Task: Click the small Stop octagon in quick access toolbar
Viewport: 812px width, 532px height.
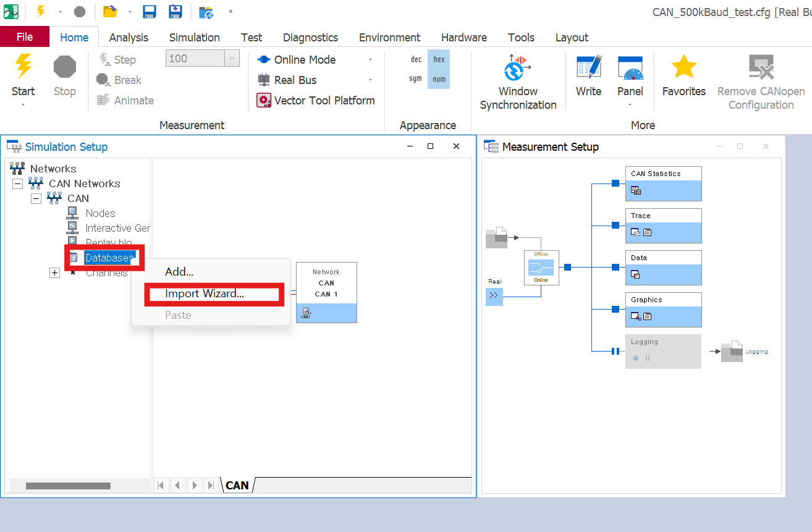Action: tap(80, 11)
